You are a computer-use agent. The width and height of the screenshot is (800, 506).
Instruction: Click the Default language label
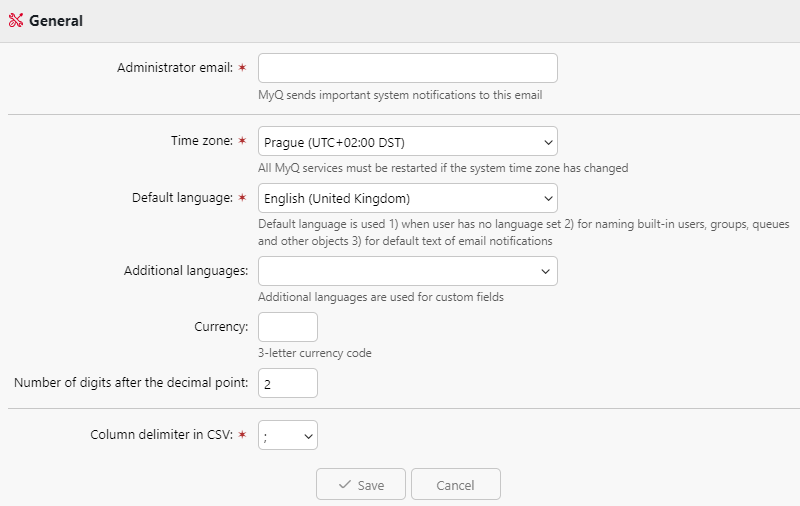pyautogui.click(x=182, y=198)
